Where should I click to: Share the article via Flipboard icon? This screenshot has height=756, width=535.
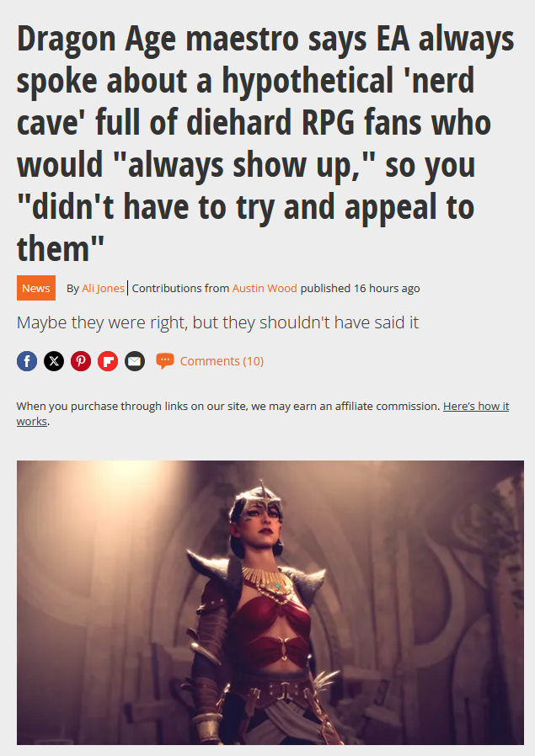tap(108, 361)
